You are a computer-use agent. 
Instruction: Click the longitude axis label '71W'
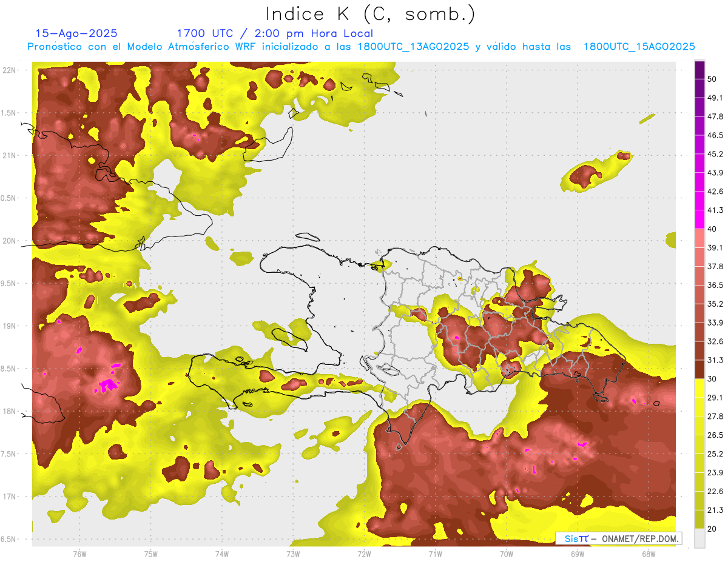435,554
